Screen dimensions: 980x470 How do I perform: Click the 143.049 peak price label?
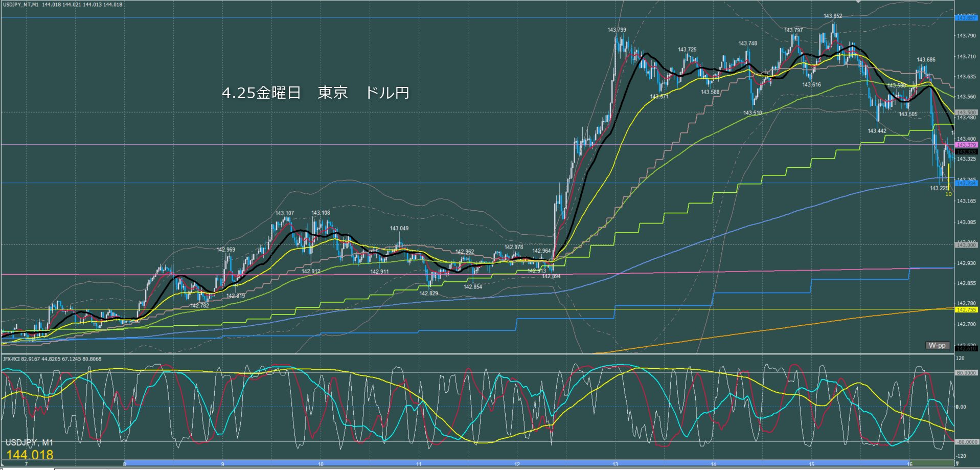coord(399,229)
